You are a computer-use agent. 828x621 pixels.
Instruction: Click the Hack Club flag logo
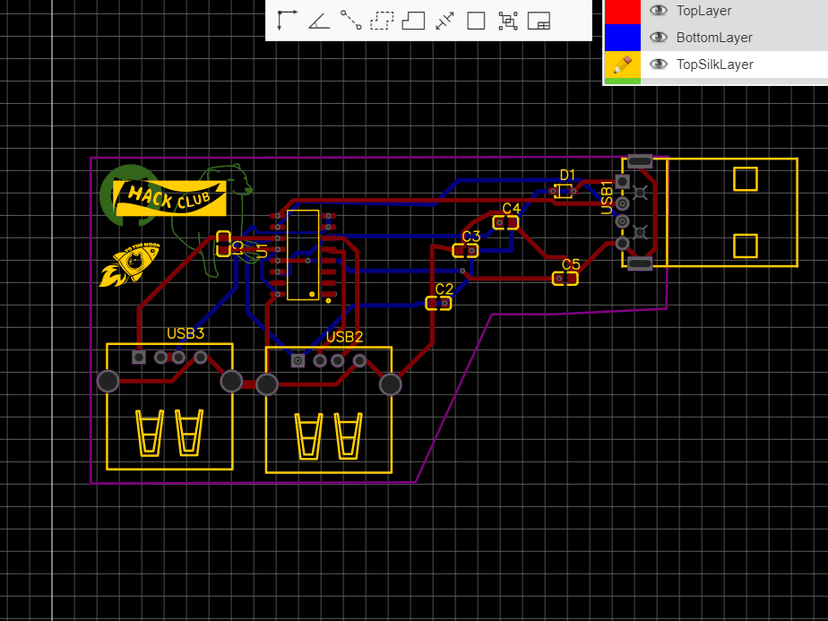click(170, 198)
